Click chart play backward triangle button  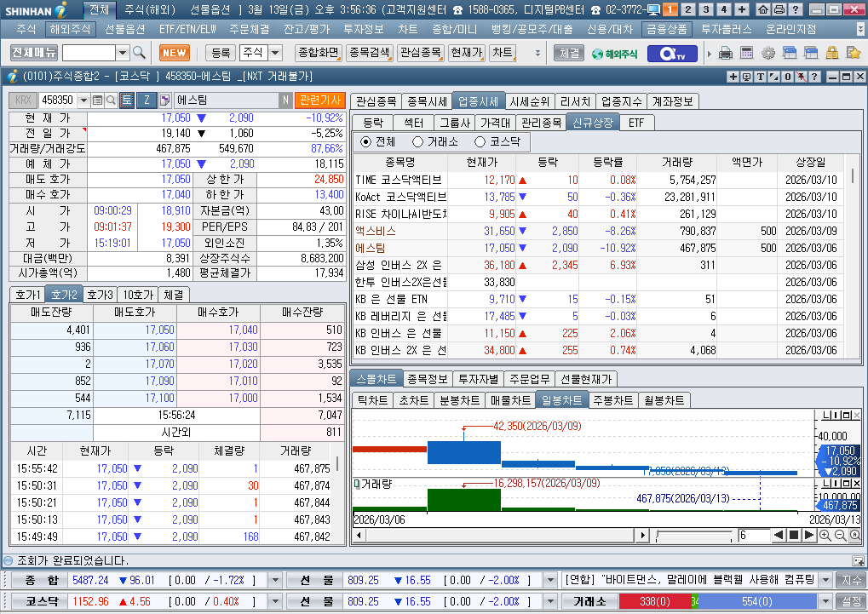point(779,535)
